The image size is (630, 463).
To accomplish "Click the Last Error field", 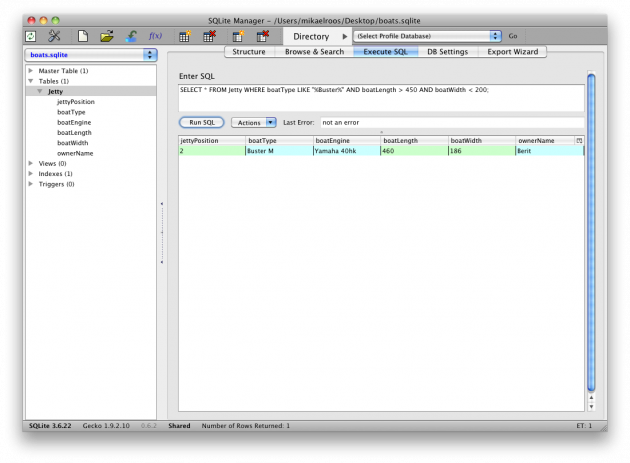I will point(452,123).
